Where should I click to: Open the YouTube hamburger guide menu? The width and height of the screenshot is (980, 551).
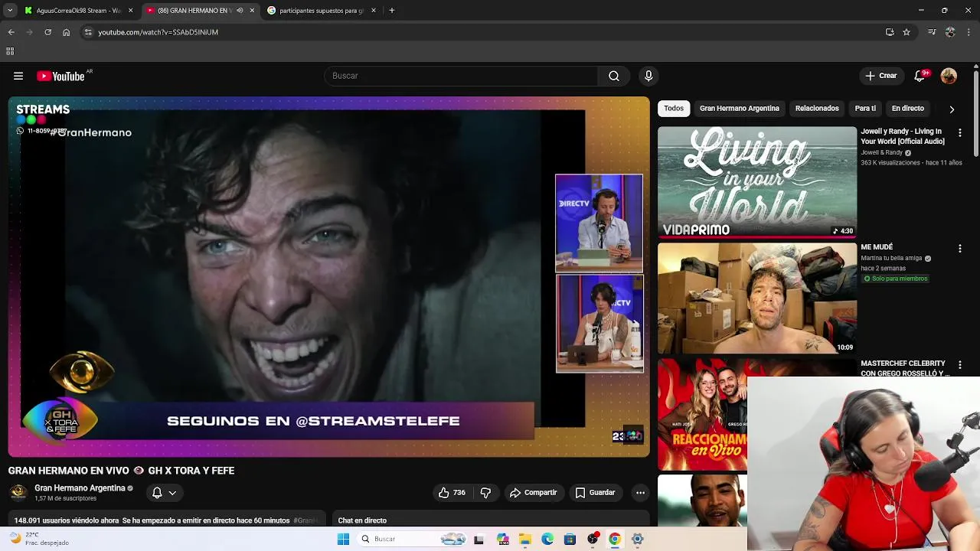point(18,76)
